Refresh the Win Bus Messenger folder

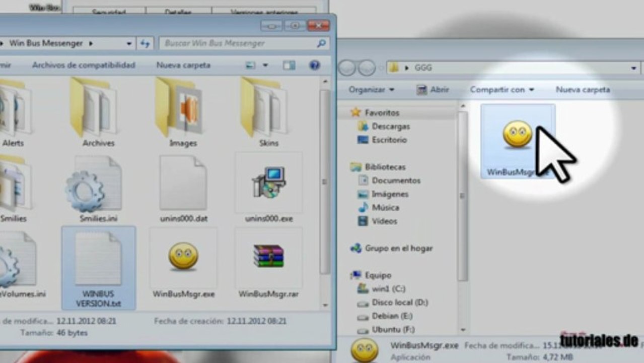[x=145, y=43]
